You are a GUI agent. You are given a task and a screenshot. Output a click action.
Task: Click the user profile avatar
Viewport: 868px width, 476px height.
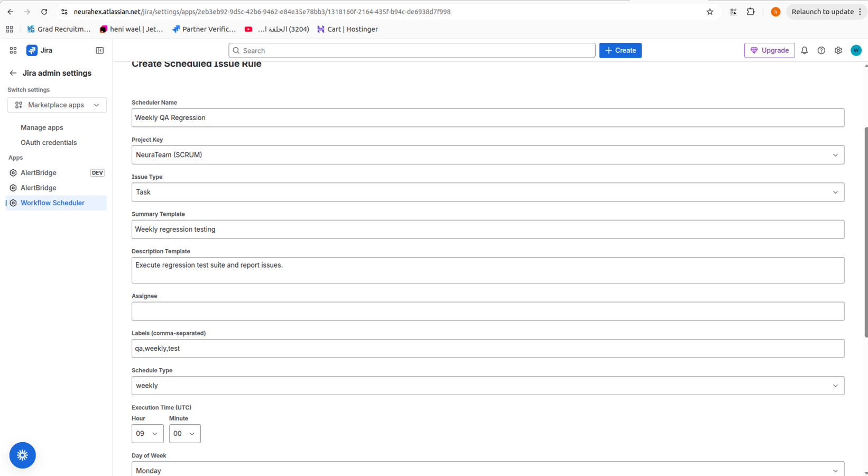pyautogui.click(x=856, y=50)
